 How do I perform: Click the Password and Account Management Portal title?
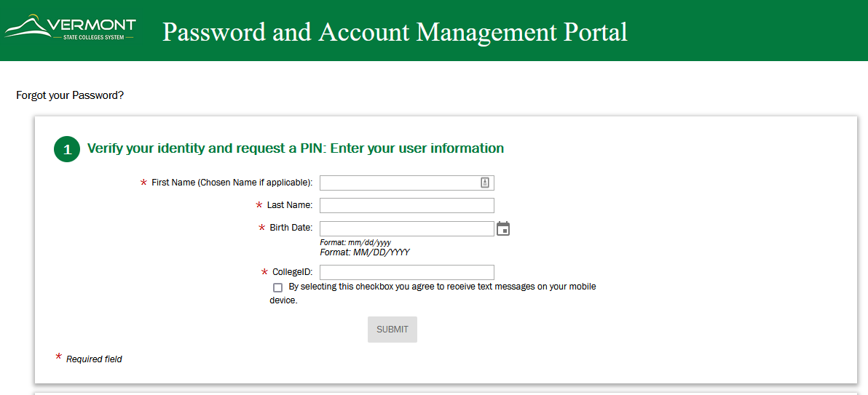pos(395,32)
